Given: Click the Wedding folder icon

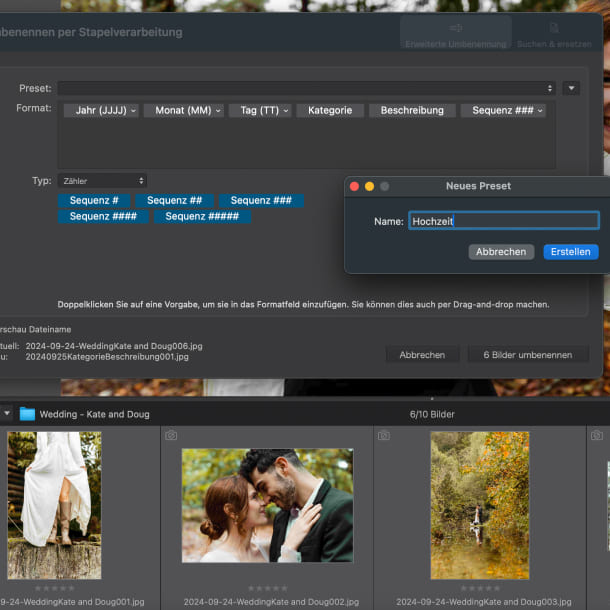Looking at the screenshot, I should pos(27,414).
